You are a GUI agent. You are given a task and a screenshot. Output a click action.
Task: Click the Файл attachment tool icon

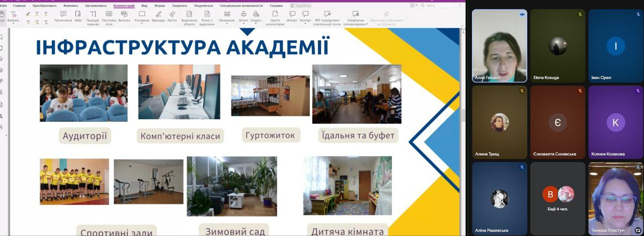pos(78,16)
